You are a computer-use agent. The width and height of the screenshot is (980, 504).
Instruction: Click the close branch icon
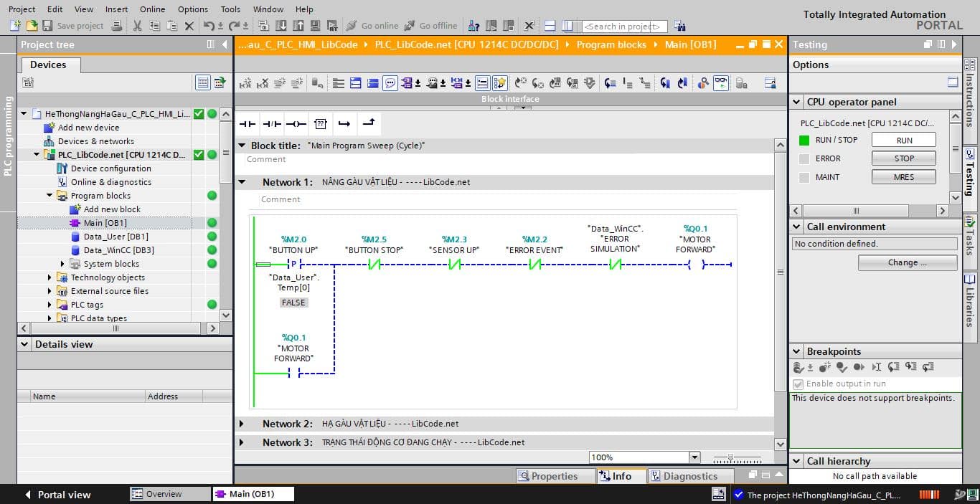[369, 123]
